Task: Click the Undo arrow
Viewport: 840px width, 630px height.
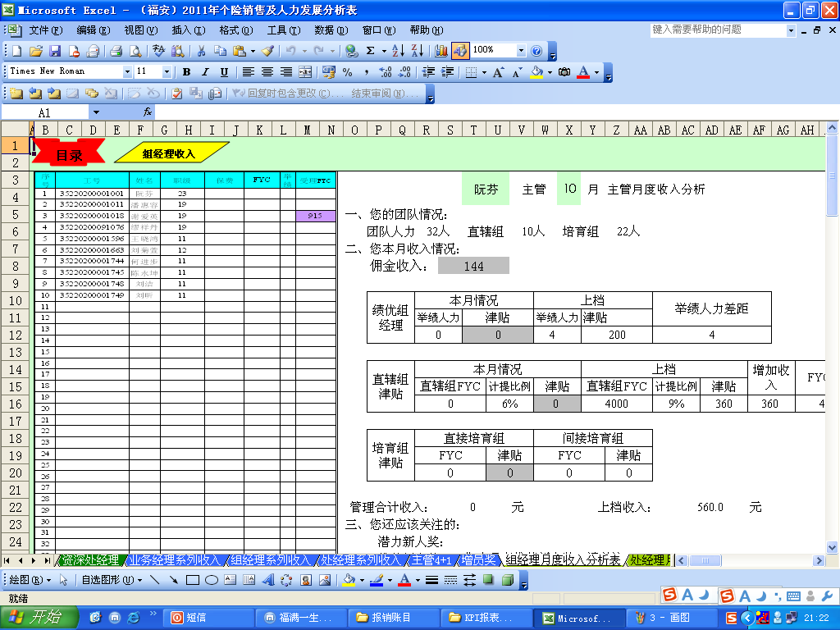Action: (x=291, y=51)
